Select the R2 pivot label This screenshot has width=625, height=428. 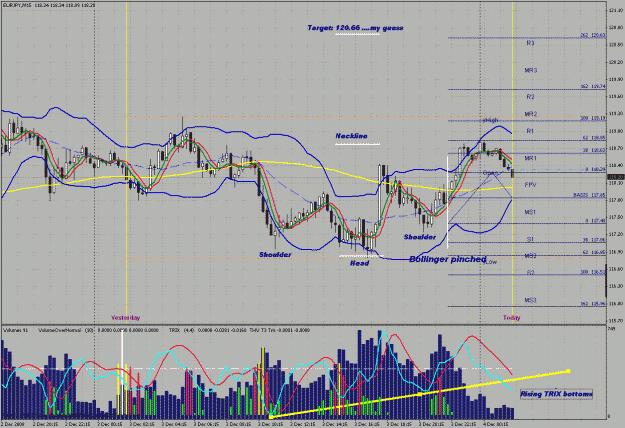[530, 97]
